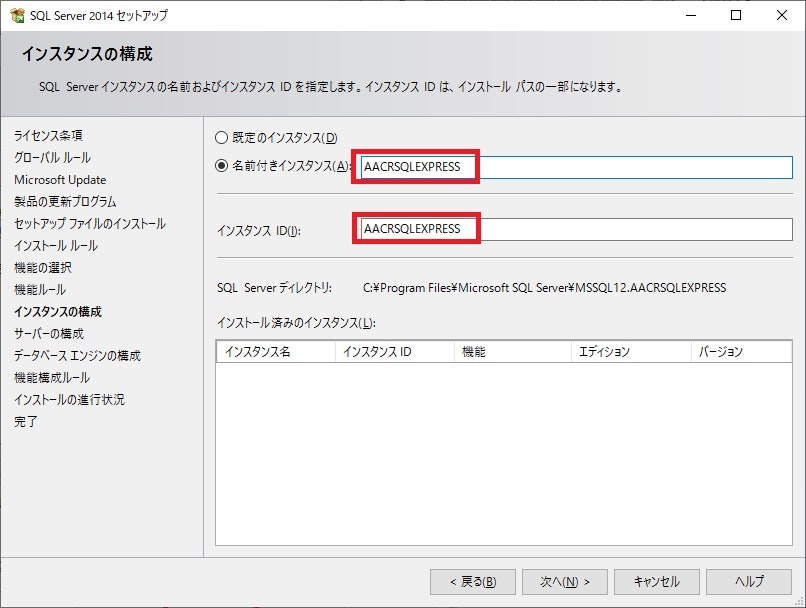
Task: Click グローバル ルール step in sidebar
Action: tap(52, 157)
